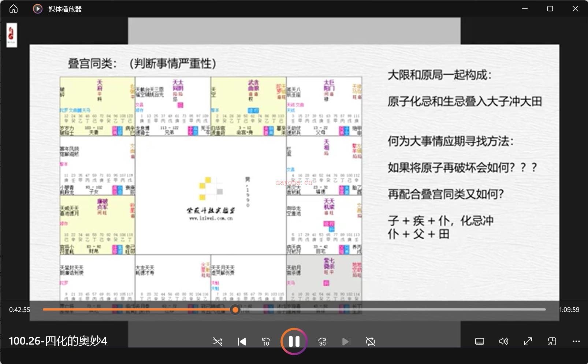588x364 pixels.
Task: Close the media player window
Action: 575,9
